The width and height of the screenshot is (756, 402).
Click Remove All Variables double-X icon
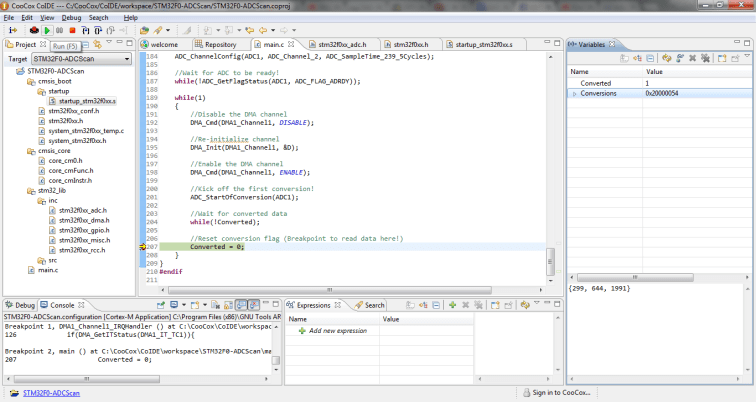tap(706, 58)
